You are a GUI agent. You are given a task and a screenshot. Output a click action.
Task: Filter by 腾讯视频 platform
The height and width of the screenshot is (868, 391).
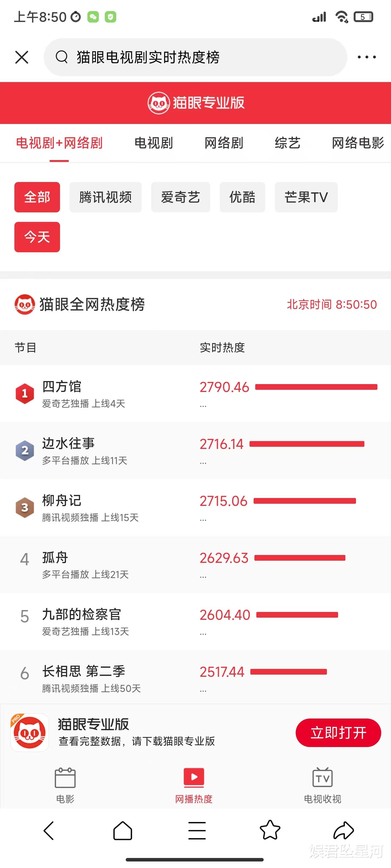coord(105,197)
